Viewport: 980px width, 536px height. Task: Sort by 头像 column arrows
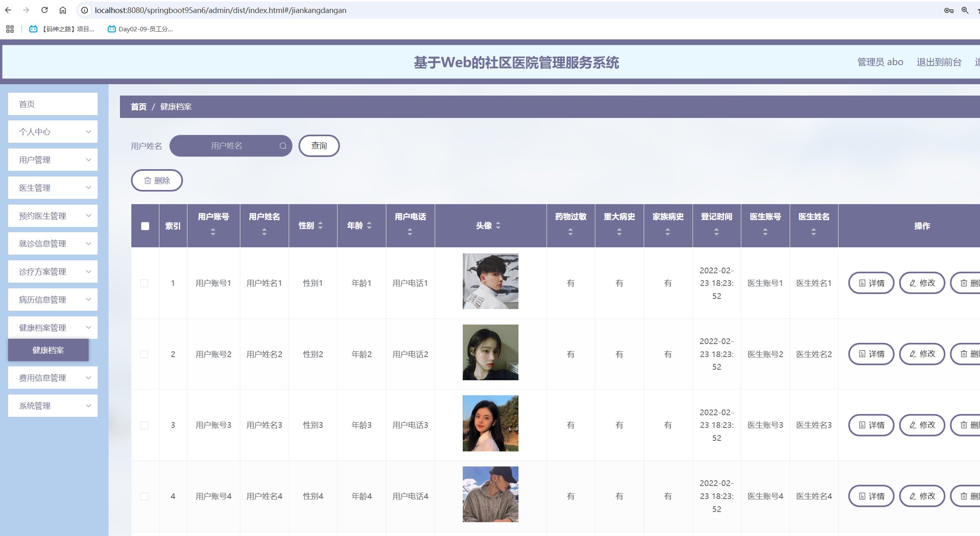click(498, 225)
